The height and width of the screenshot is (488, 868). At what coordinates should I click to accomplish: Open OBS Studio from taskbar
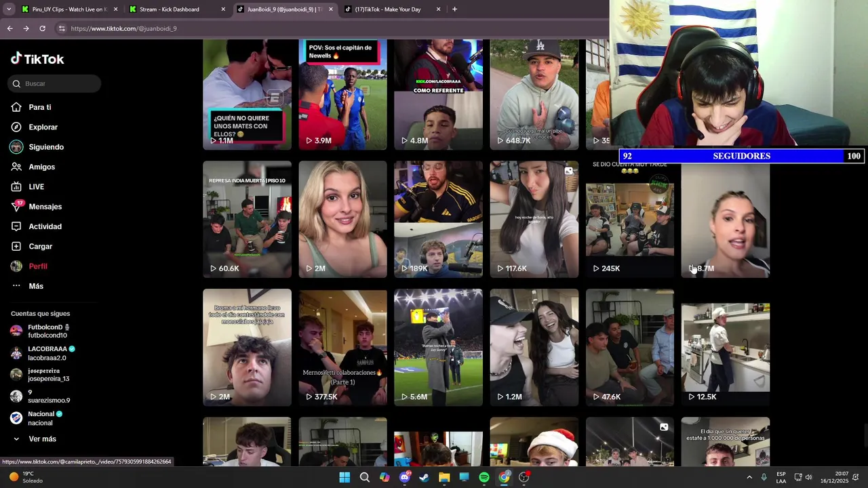pos(524,477)
